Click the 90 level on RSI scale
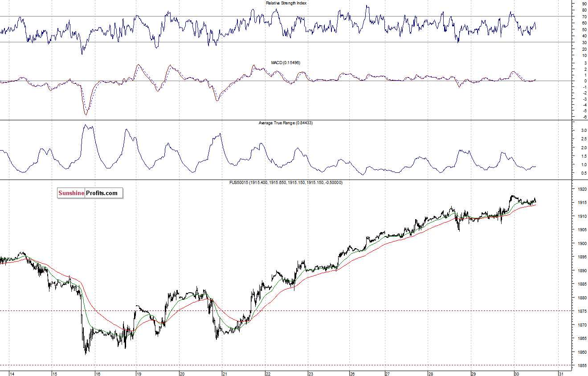The width and height of the screenshot is (588, 376). (x=584, y=4)
